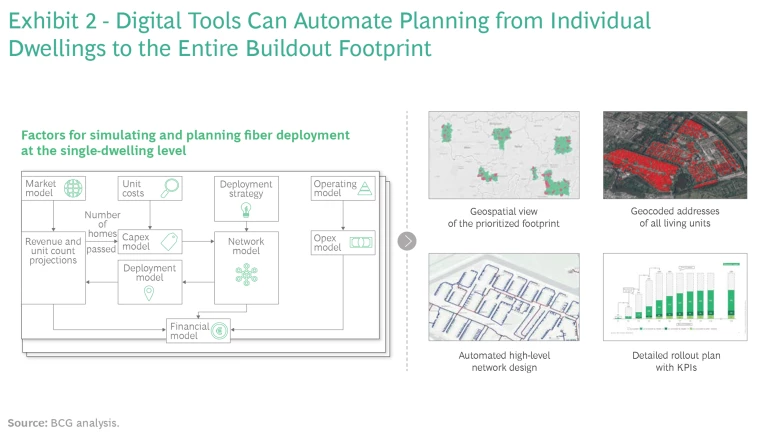Click the globe icon in Market model
768x444 pixels.
[x=72, y=190]
